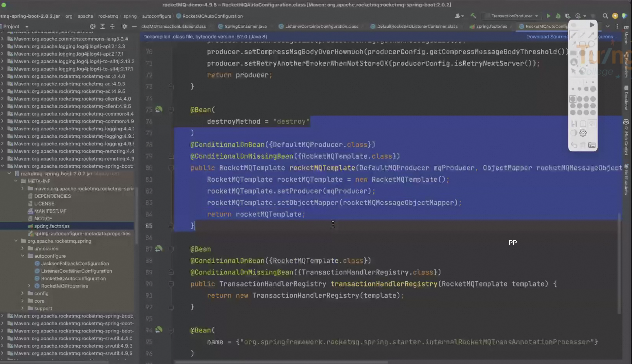Click the Select Opened File crosshair icon
The height and width of the screenshot is (364, 632).
tap(93, 26)
